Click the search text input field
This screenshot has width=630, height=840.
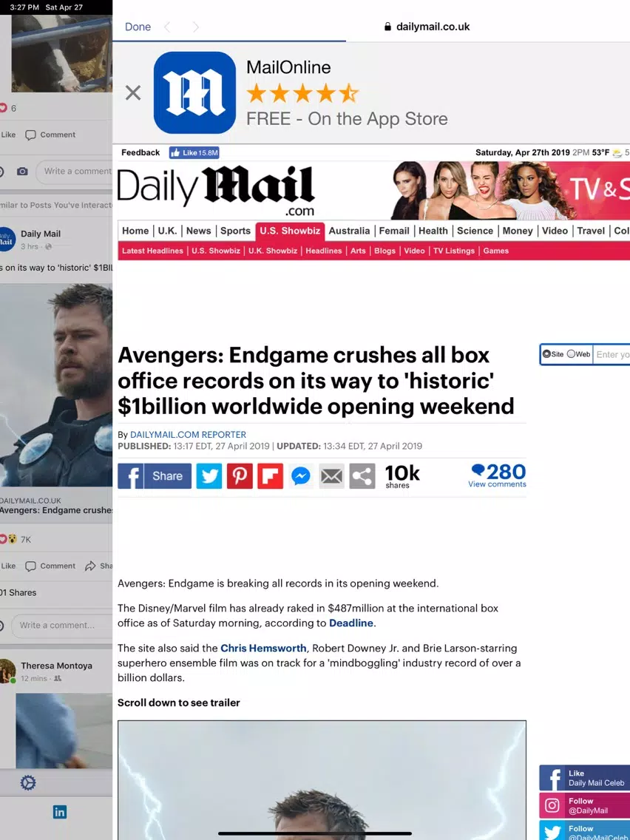612,355
